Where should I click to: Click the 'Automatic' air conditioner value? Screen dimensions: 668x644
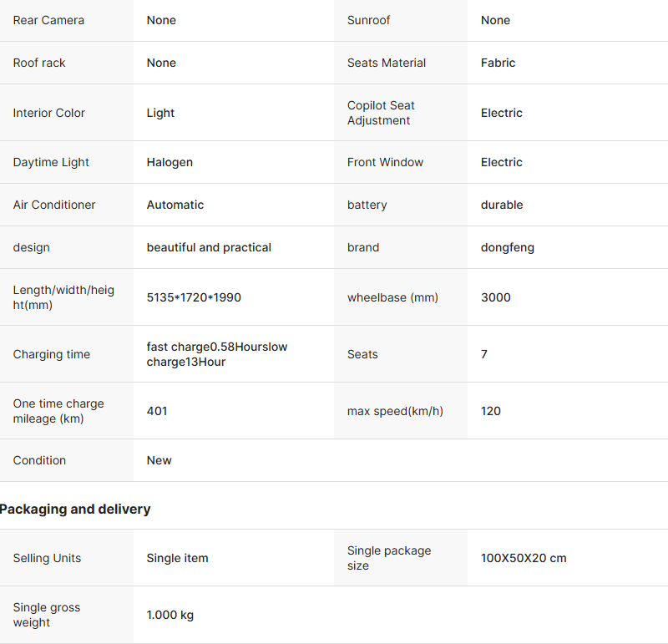pyautogui.click(x=175, y=205)
